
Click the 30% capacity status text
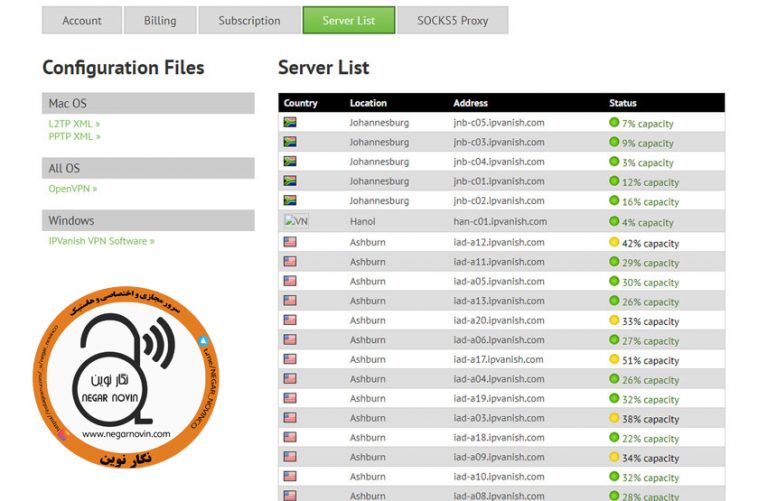coord(650,282)
